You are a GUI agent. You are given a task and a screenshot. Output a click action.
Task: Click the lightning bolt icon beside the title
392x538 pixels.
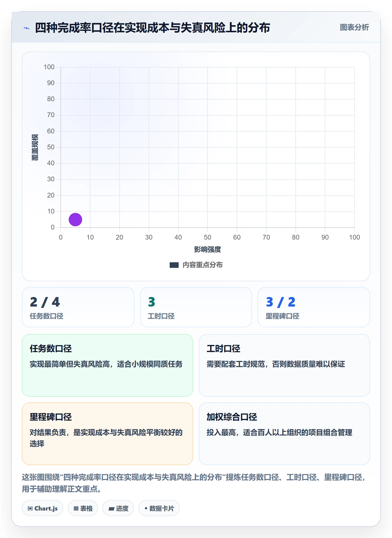coord(27,28)
